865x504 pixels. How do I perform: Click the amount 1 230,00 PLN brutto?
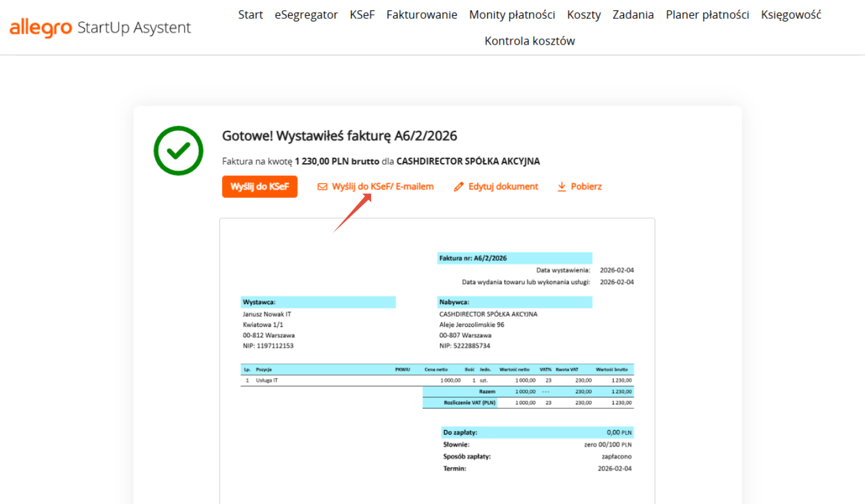[337, 162]
